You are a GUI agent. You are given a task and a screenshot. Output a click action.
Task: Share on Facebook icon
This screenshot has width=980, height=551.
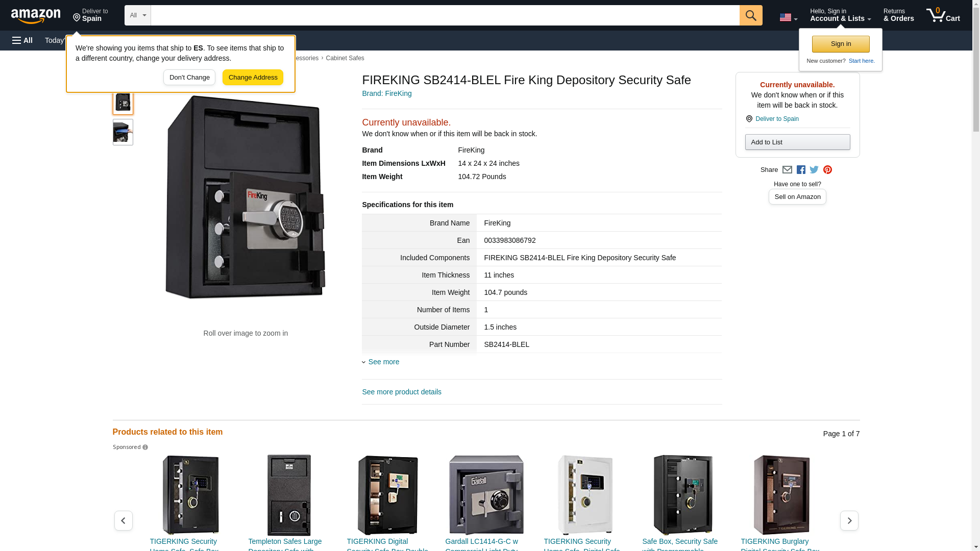(x=801, y=170)
